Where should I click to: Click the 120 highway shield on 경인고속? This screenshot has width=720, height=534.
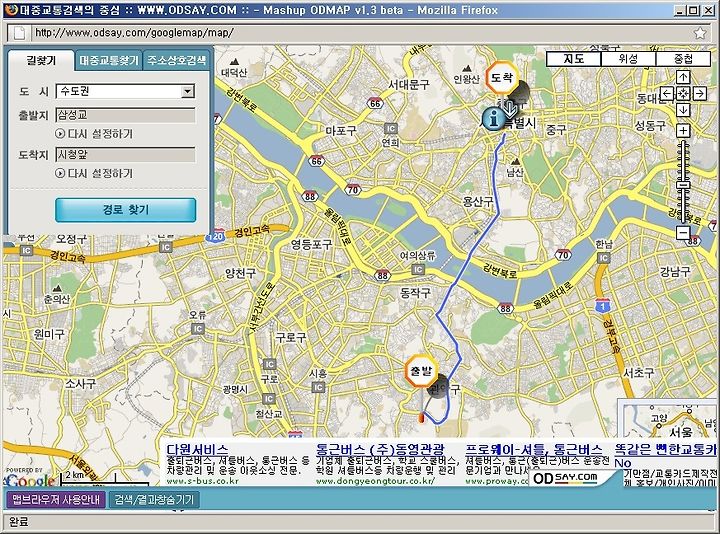coord(215,237)
